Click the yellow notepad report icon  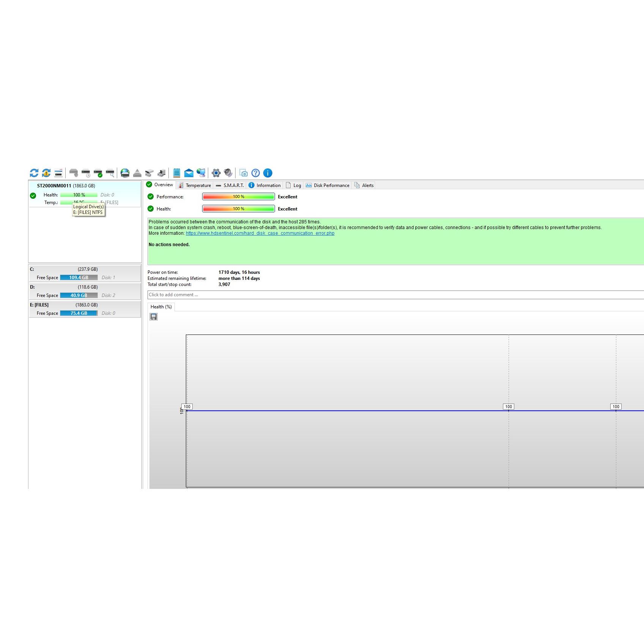tap(177, 173)
